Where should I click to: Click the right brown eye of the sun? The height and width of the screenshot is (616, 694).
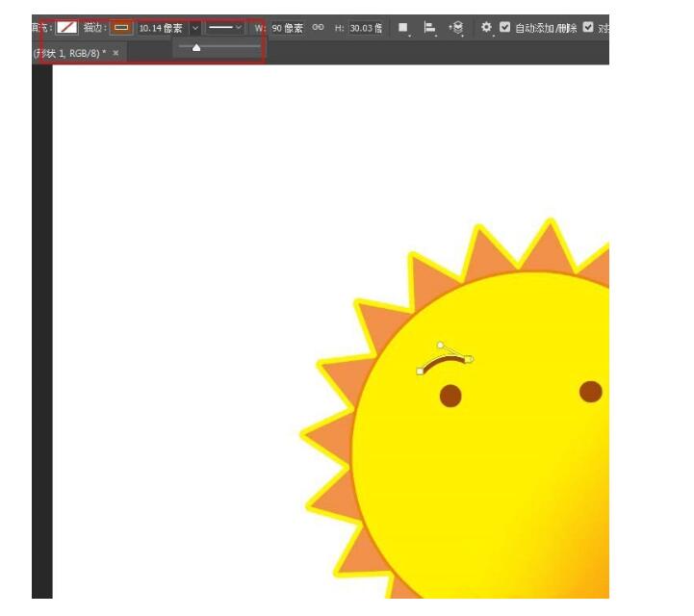[591, 392]
